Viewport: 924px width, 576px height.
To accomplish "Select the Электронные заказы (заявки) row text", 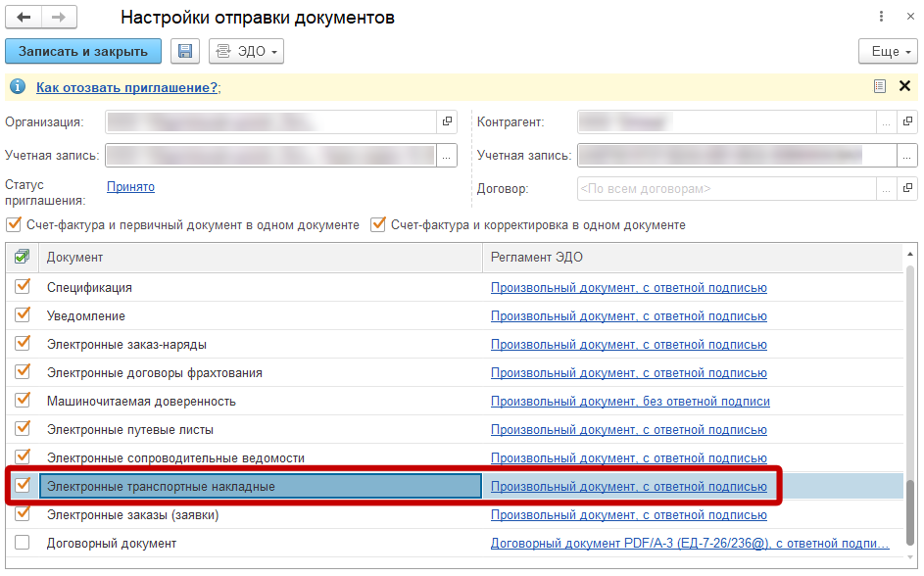I will pyautogui.click(x=132, y=515).
